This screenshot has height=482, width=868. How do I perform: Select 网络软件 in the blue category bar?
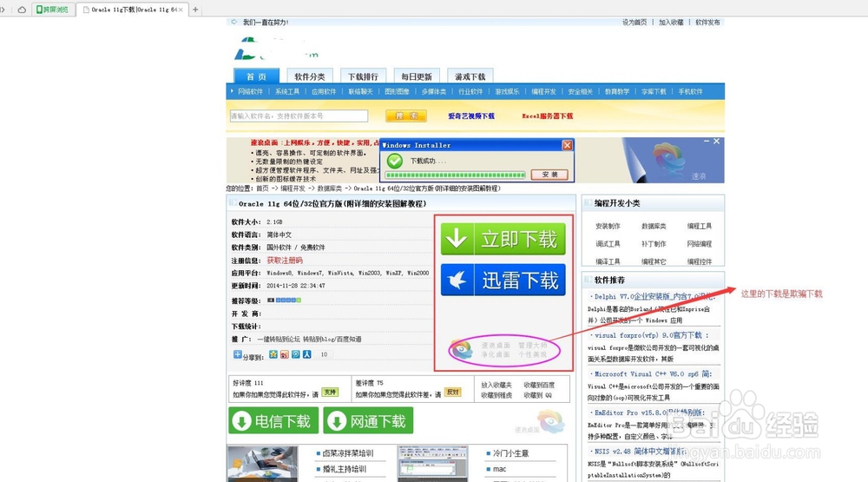coord(250,91)
